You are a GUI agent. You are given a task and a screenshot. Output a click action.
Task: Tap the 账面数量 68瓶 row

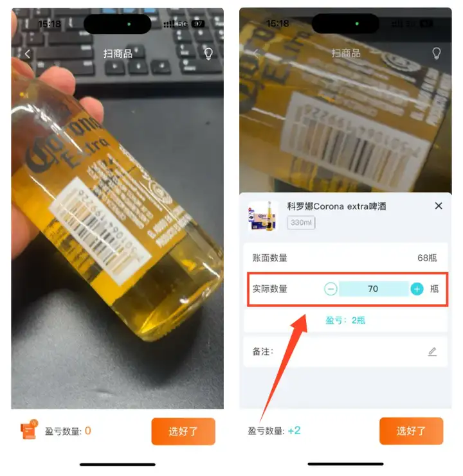(346, 258)
